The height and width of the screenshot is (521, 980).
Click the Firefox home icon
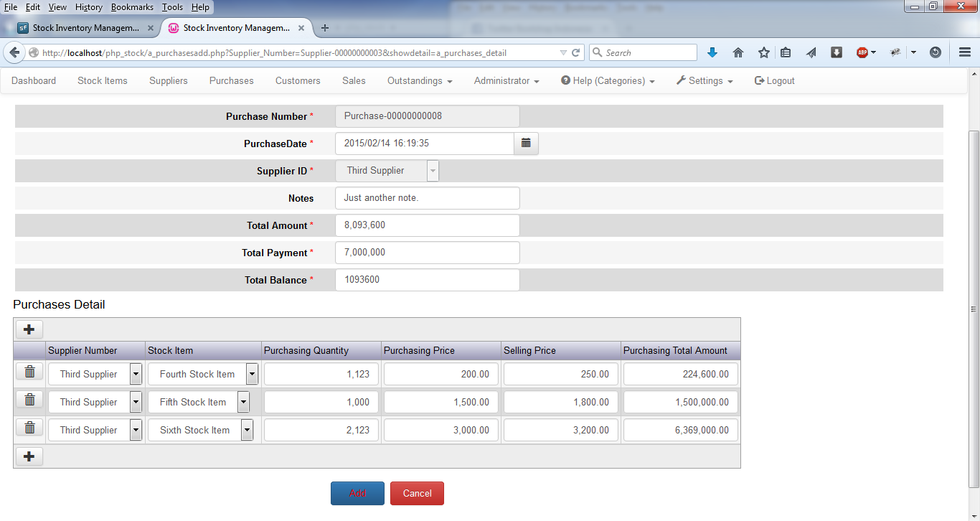click(x=738, y=52)
